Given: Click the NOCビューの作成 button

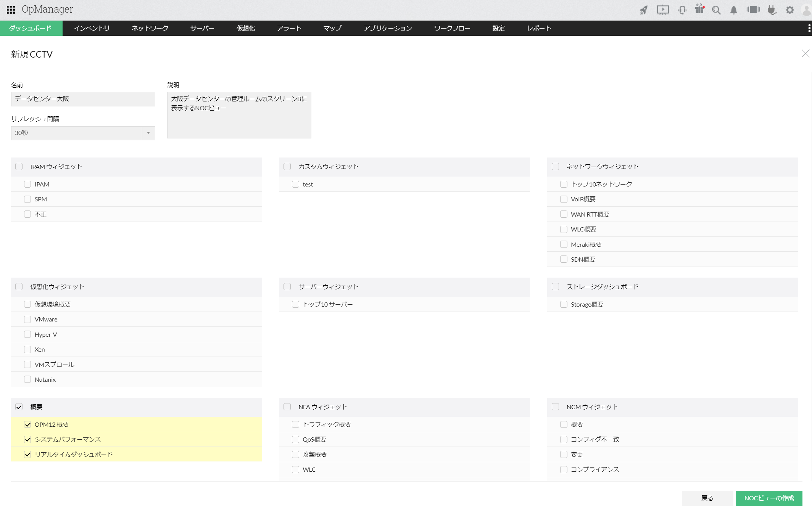Looking at the screenshot, I should click(x=768, y=498).
